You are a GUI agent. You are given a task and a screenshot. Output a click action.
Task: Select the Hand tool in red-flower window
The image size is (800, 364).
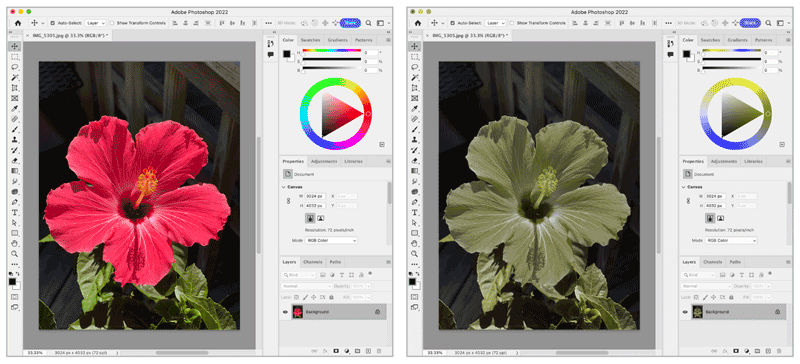[15, 243]
